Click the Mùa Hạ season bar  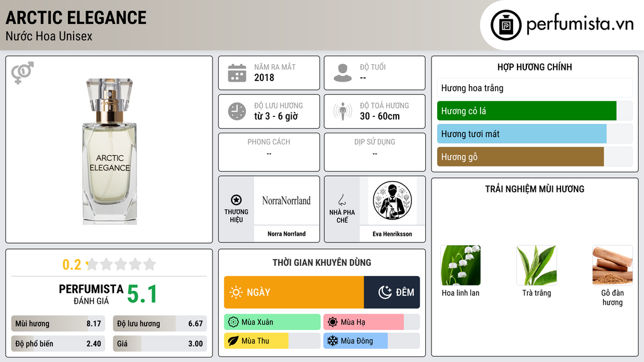click(372, 322)
